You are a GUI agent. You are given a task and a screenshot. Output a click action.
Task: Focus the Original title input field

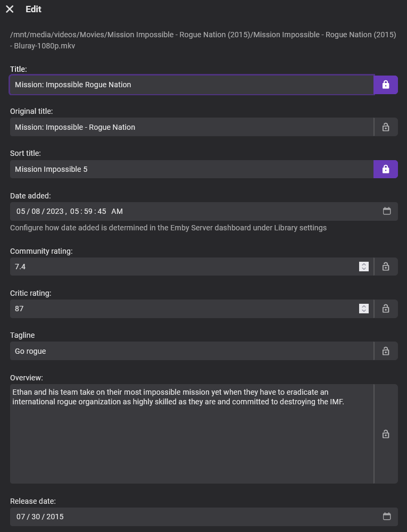point(192,127)
